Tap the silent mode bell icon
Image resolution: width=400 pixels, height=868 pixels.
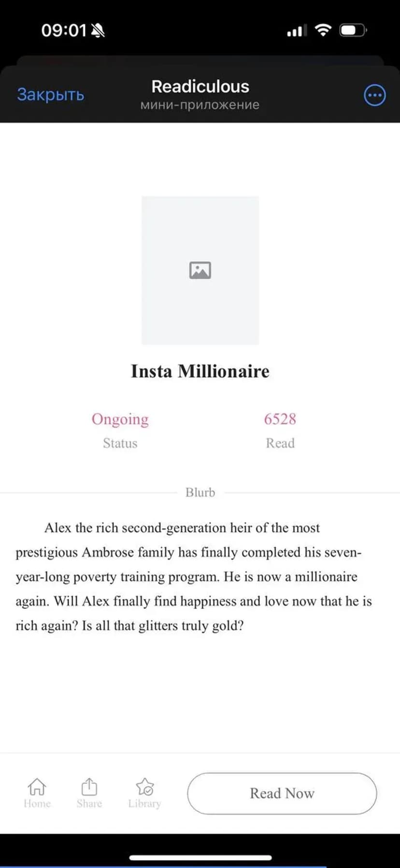(x=98, y=31)
